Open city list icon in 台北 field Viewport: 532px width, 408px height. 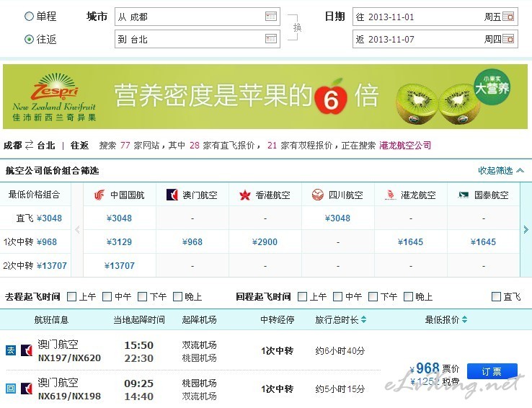pyautogui.click(x=271, y=39)
